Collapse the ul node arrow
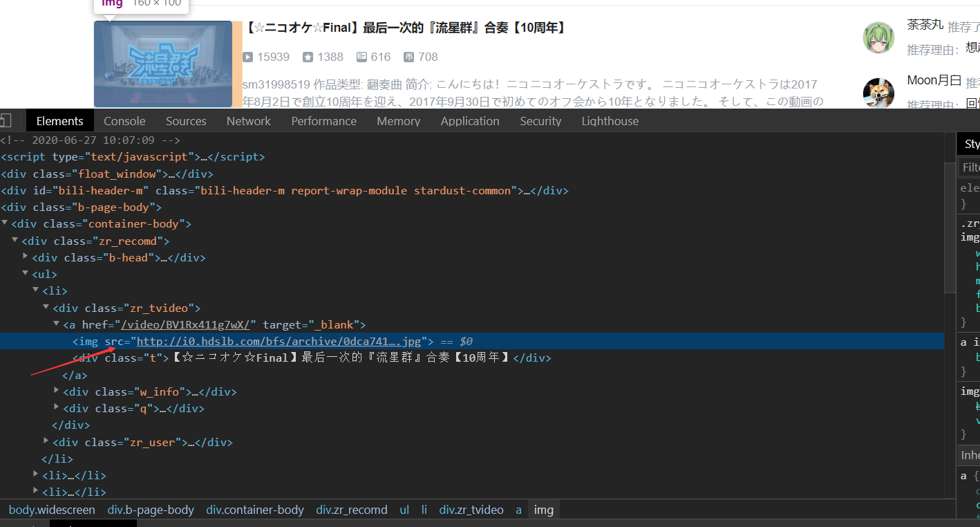 (26, 274)
